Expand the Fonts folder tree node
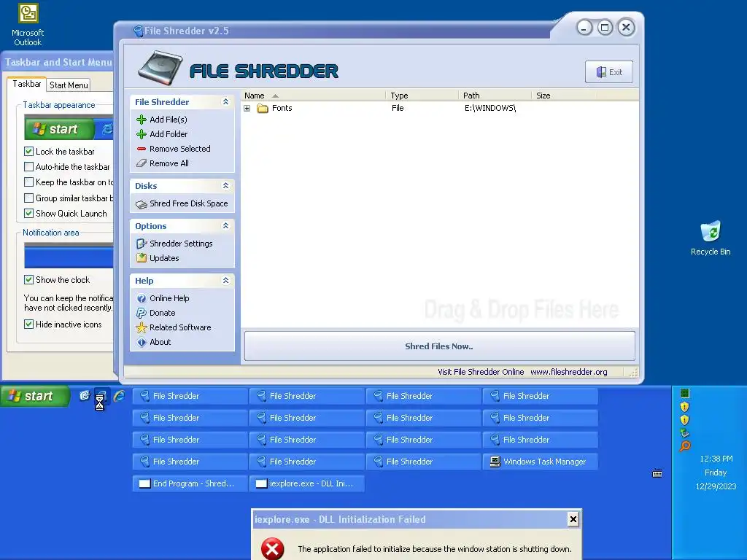The height and width of the screenshot is (560, 747). coord(247,109)
